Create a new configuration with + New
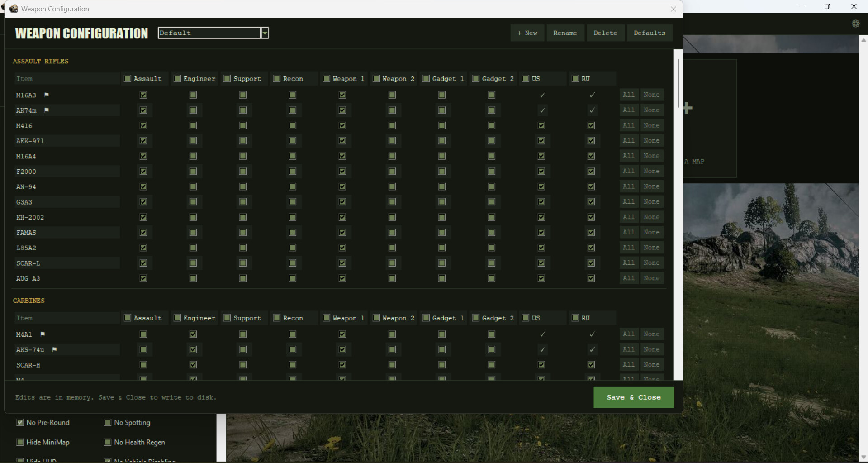 tap(527, 33)
